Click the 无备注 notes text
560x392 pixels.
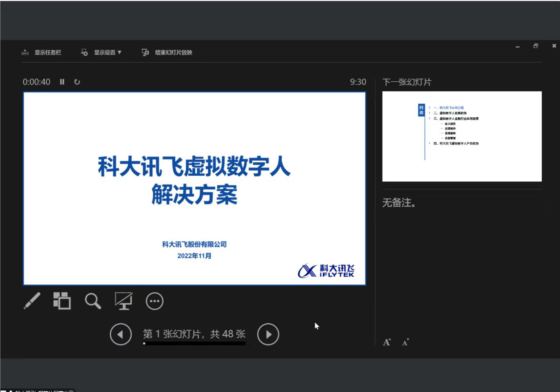tap(399, 203)
